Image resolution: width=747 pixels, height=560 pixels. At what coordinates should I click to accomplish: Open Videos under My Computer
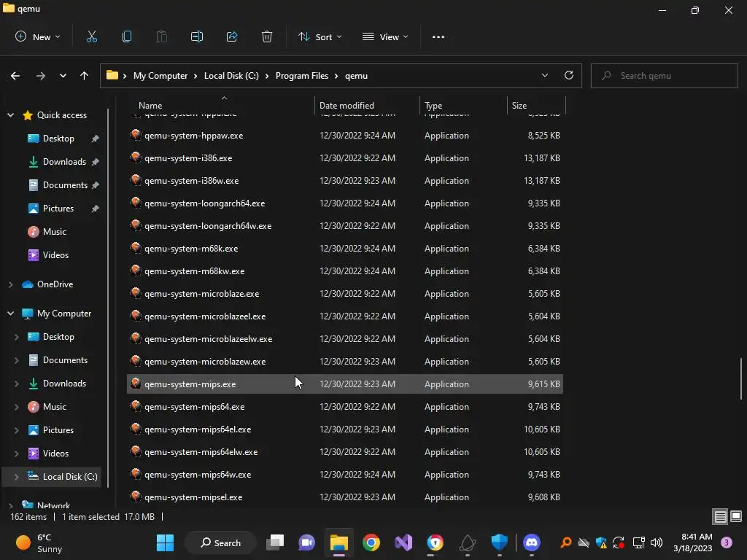point(55,454)
